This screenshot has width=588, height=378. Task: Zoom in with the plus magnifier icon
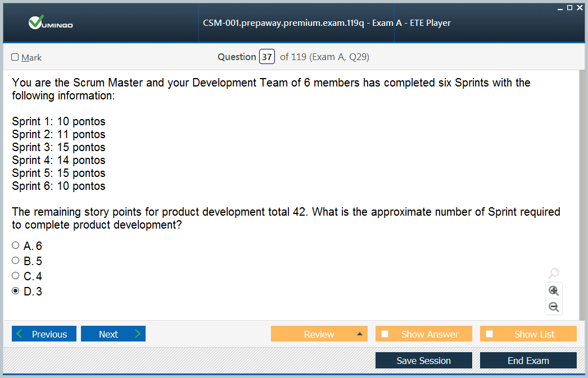tap(554, 290)
